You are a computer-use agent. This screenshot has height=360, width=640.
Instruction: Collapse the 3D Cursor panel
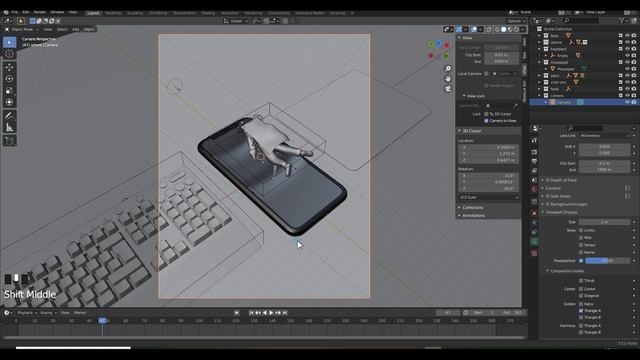[x=459, y=131]
